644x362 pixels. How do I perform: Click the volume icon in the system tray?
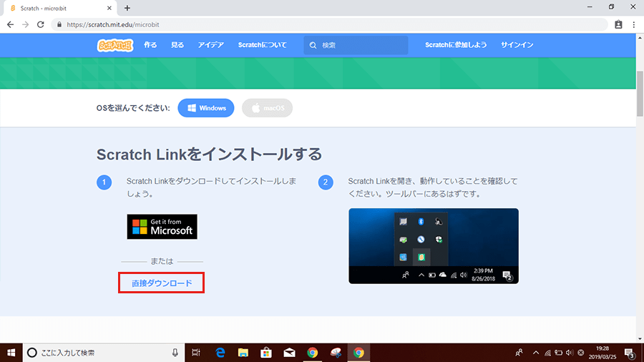click(570, 353)
